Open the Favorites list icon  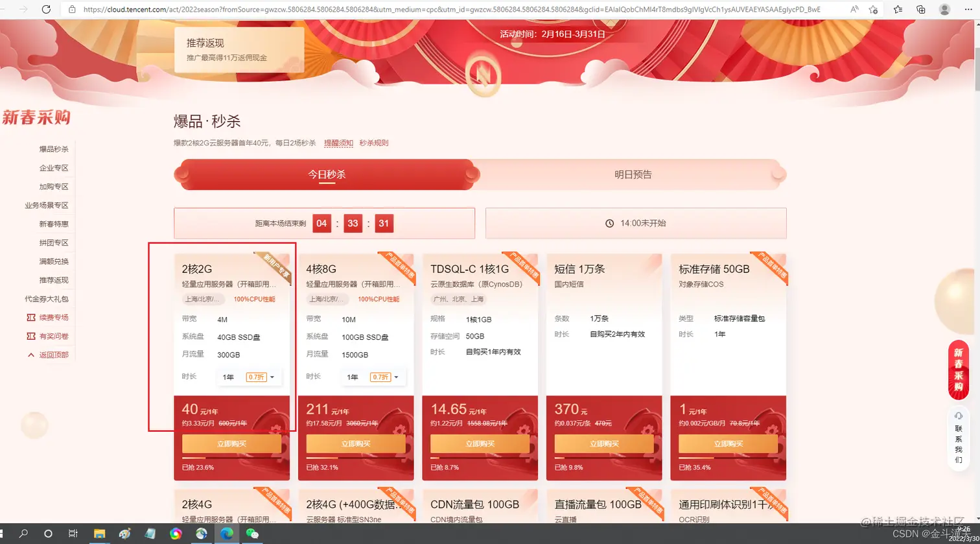tap(898, 10)
